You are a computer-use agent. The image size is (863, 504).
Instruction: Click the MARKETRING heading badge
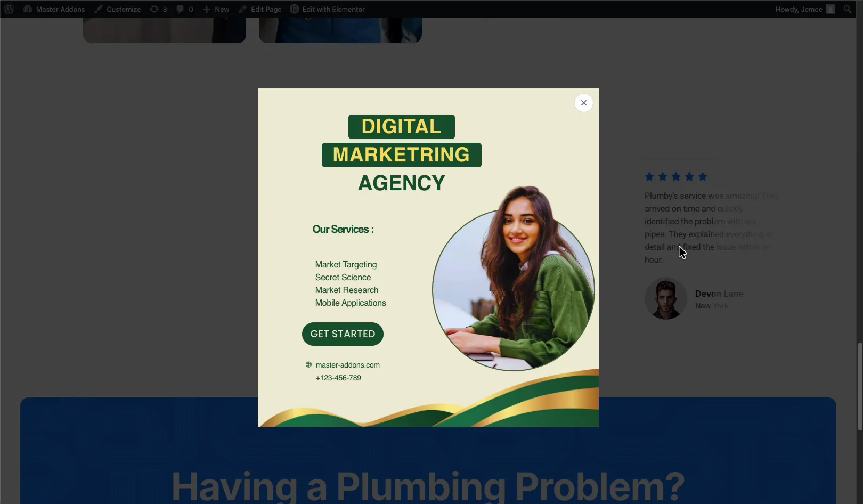tap(402, 155)
